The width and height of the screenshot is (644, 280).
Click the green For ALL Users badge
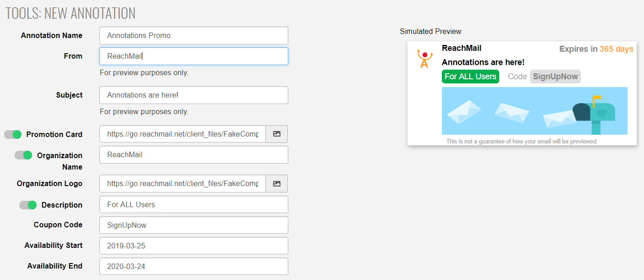(x=470, y=77)
